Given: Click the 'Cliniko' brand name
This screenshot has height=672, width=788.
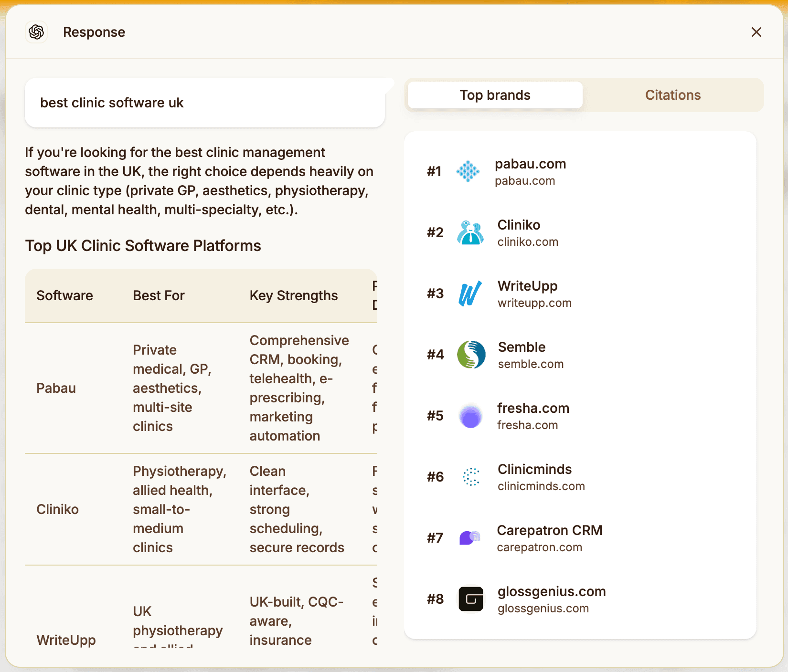Looking at the screenshot, I should point(519,225).
